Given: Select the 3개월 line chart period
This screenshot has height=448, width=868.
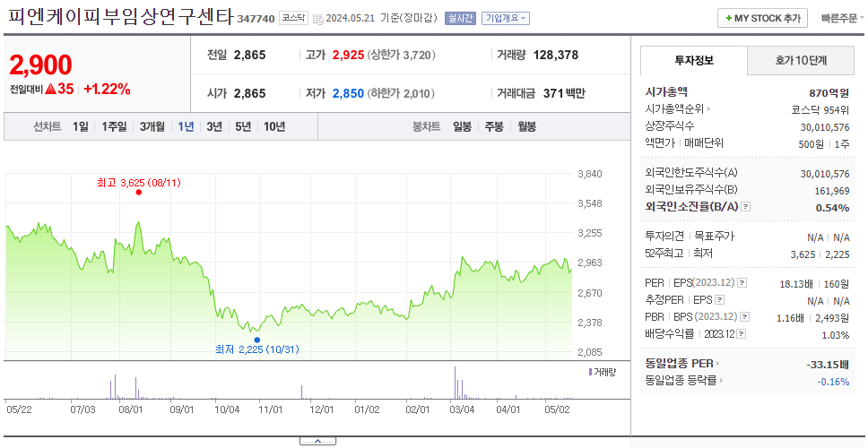Looking at the screenshot, I should (152, 126).
